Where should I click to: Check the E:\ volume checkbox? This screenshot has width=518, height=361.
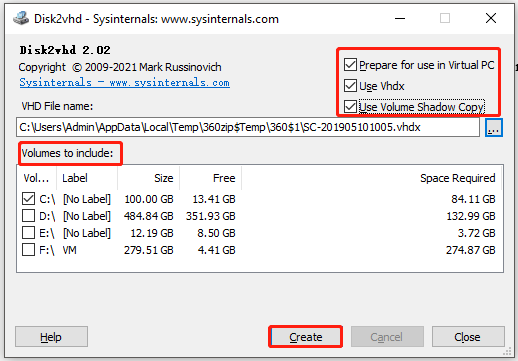[28, 233]
